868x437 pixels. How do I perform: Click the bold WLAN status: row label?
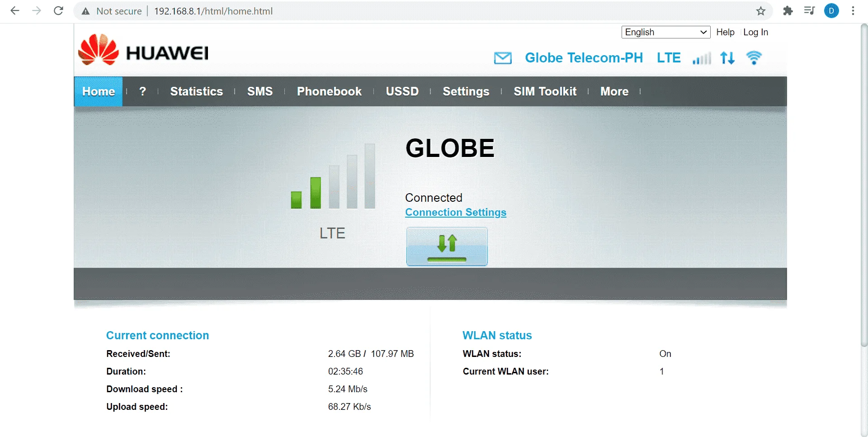492,354
